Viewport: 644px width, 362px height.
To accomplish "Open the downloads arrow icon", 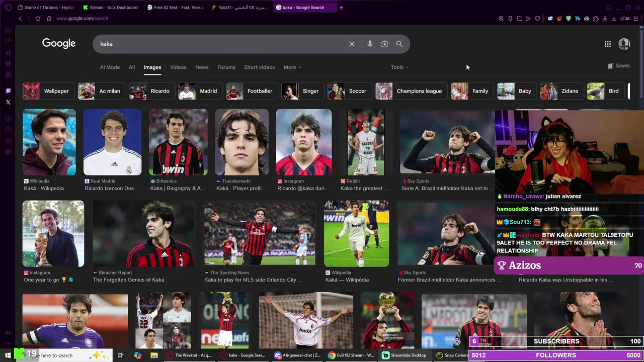I will pyautogui.click(x=614, y=19).
